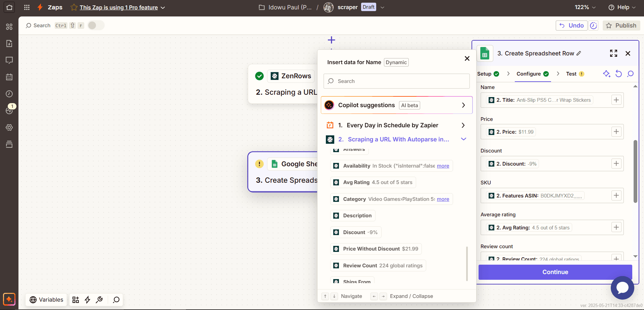Open the chat support bubble
644x310 pixels.
point(622,288)
